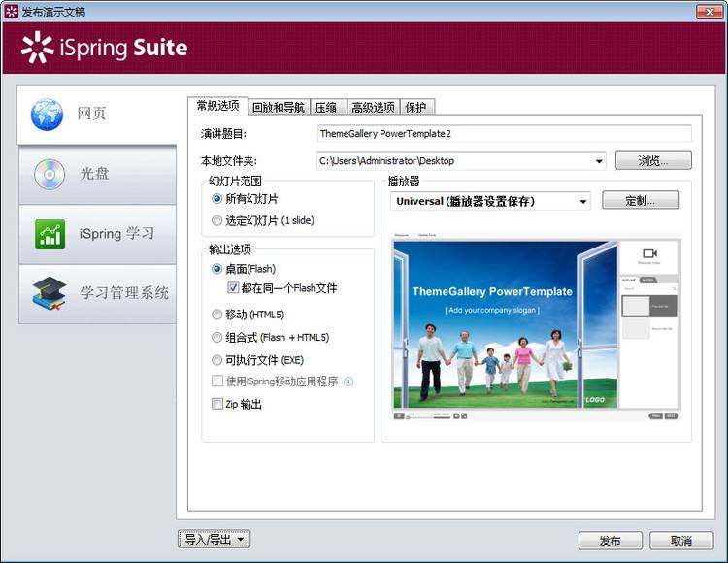Open the iSpring Learn chart icon
Screen dimensions: 728x563
(x=50, y=234)
